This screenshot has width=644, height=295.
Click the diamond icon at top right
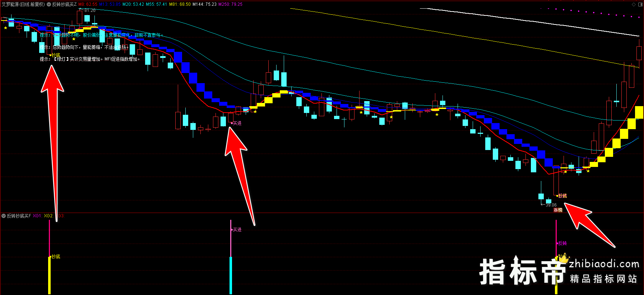click(634, 4)
